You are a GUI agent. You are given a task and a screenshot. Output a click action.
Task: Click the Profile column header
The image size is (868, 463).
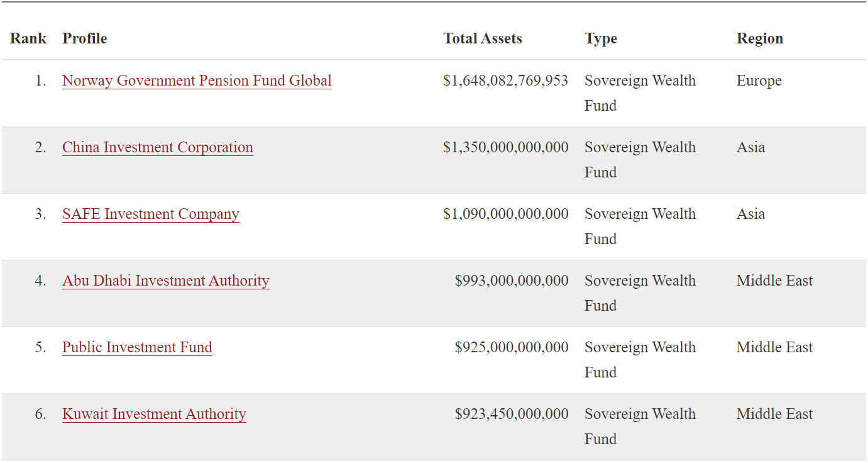tap(85, 38)
